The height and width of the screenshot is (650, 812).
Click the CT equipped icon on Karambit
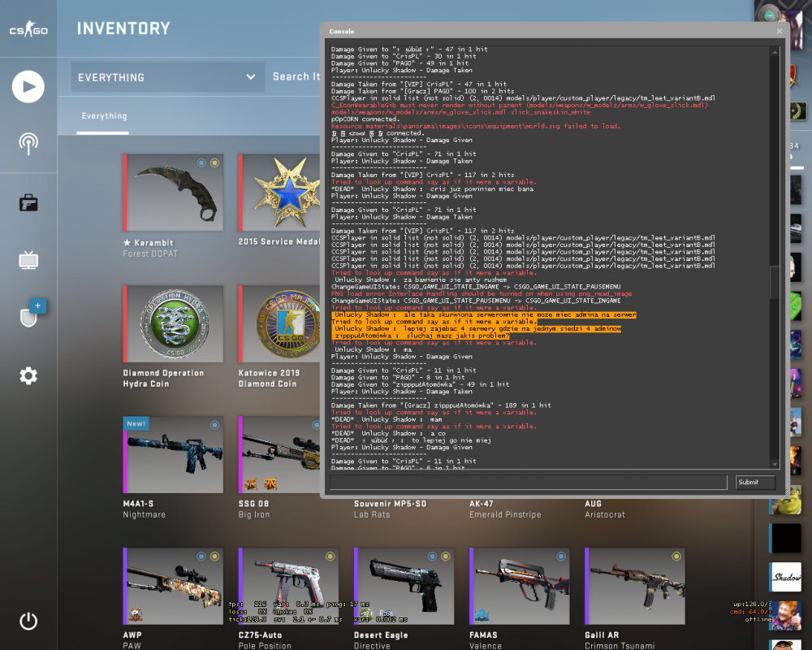click(201, 162)
